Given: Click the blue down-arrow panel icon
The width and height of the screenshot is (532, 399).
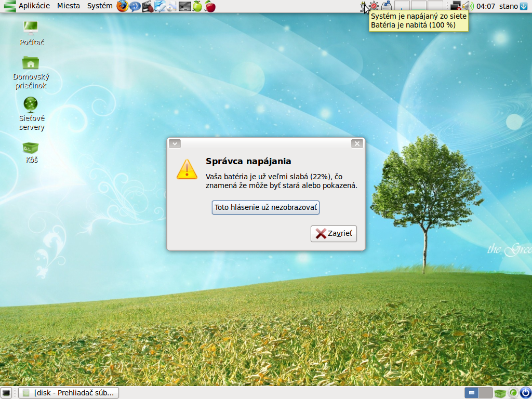Looking at the screenshot, I should click(525, 6).
